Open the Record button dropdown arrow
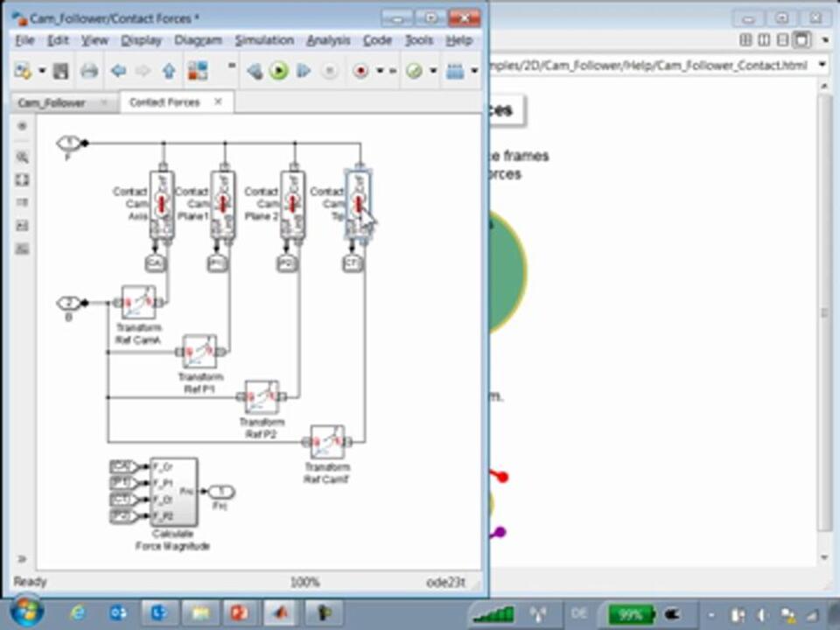Viewport: 840px width, 630px height. click(x=380, y=72)
